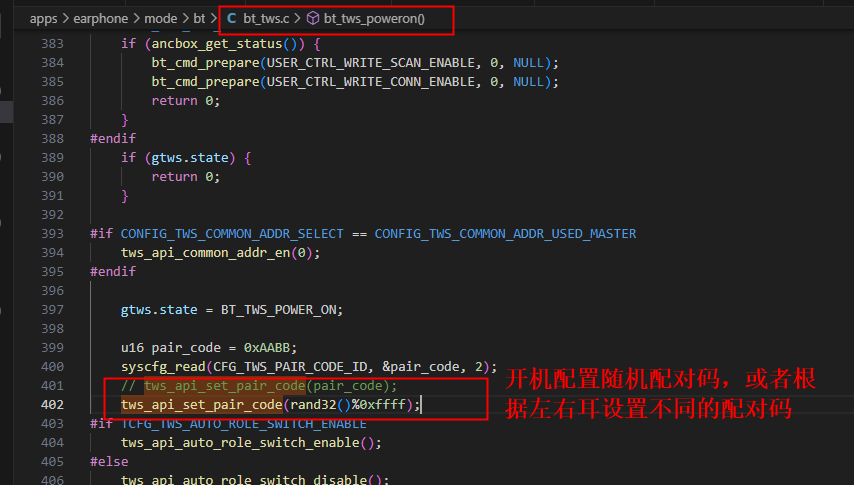Click 'return 0;' on line 390
Viewport: 854px width, 485px height.
pyautogui.click(x=186, y=177)
